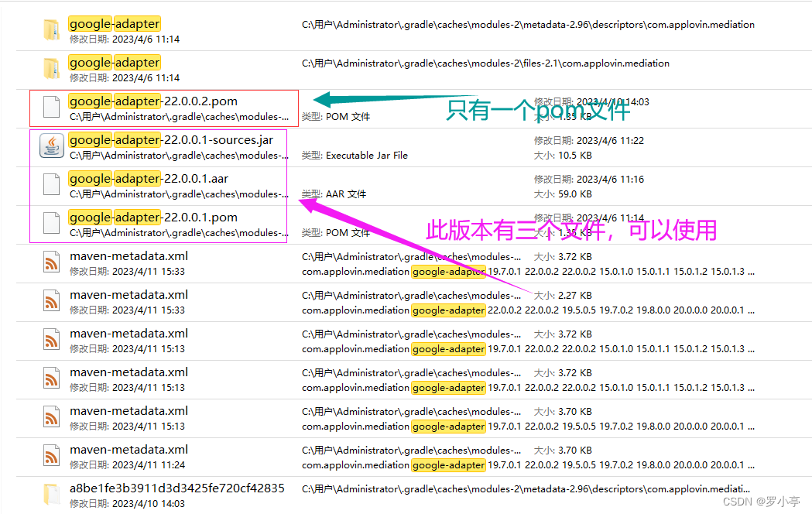812x514 pixels.
Task: Click the modified date '2023/4/6 11:22'
Action: [610, 140]
